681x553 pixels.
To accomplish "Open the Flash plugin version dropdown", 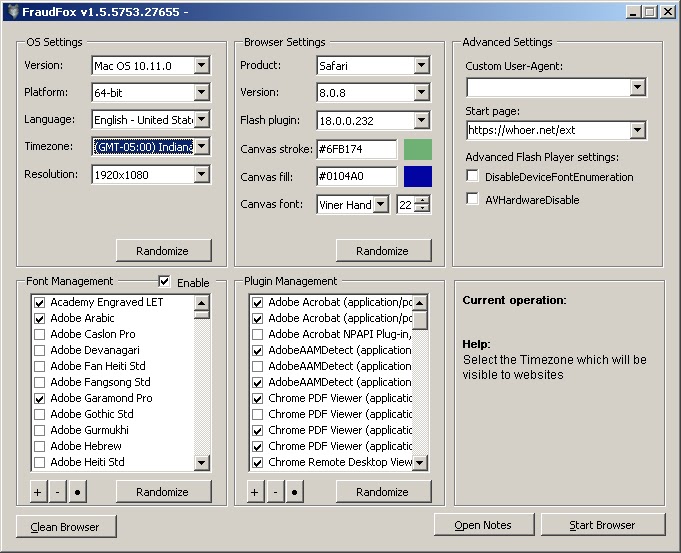I will coord(421,120).
